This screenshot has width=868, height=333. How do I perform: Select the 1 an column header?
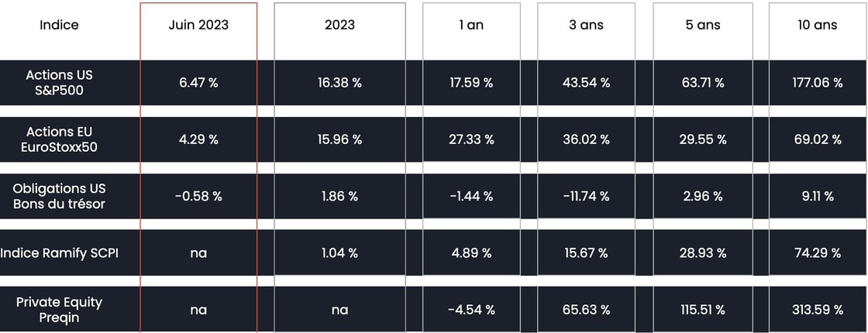pos(471,26)
